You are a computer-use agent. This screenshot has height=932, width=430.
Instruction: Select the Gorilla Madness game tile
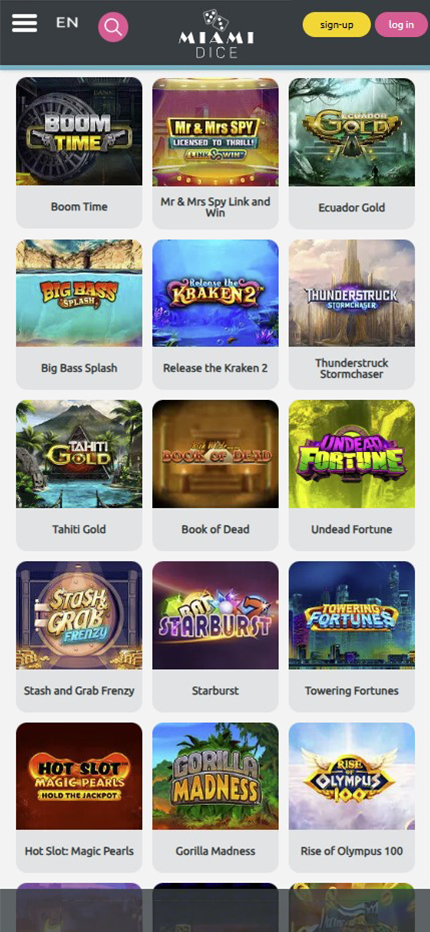pos(215,797)
